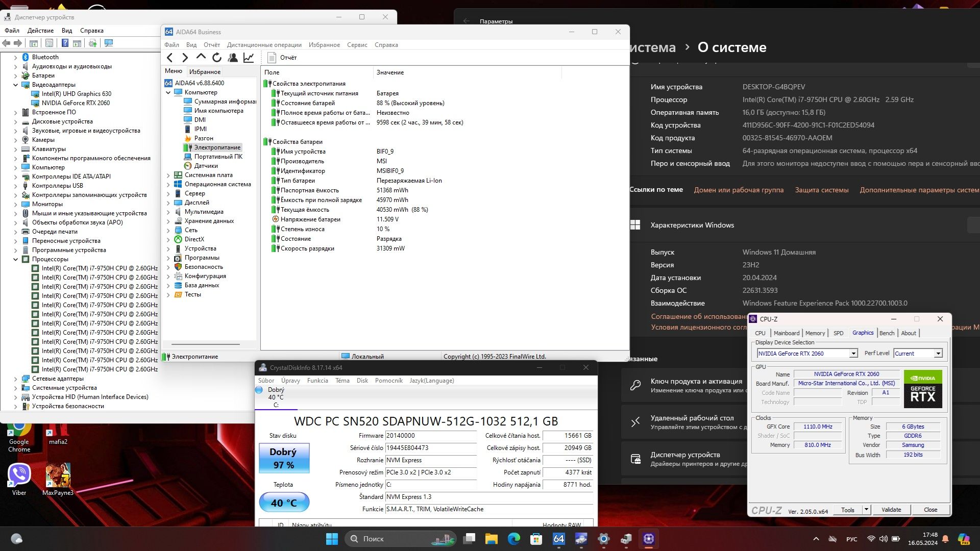Screen dimensions: 980x551
Task: Switch to the Memory tab in CPU-Z
Action: [815, 333]
